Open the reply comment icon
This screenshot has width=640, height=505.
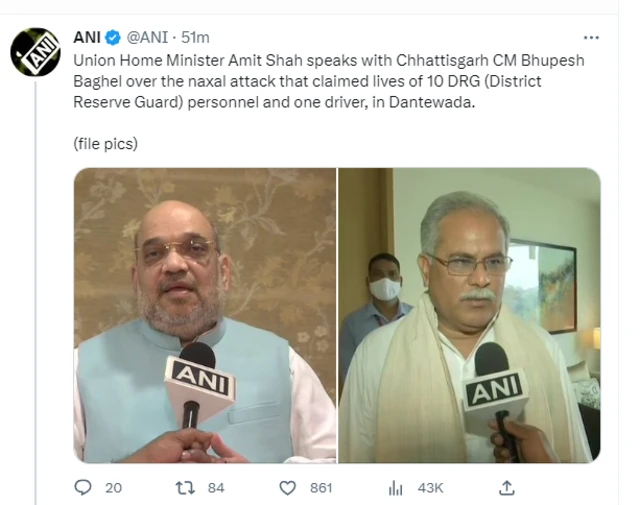pos(83,487)
